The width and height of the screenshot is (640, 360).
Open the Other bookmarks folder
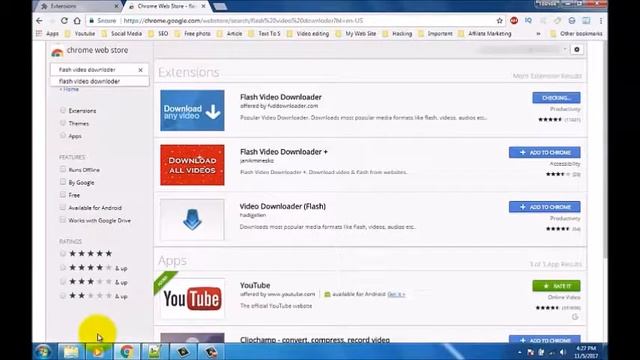pyautogui.click(x=576, y=33)
